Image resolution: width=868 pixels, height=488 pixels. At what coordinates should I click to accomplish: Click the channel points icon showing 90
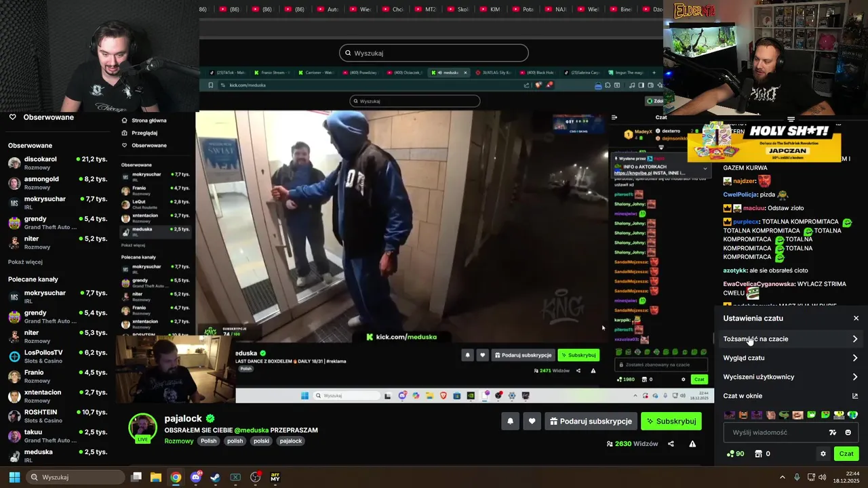coord(735,454)
